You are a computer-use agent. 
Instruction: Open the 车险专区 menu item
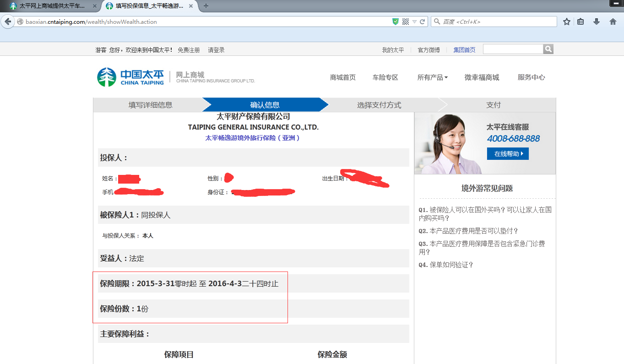(385, 77)
